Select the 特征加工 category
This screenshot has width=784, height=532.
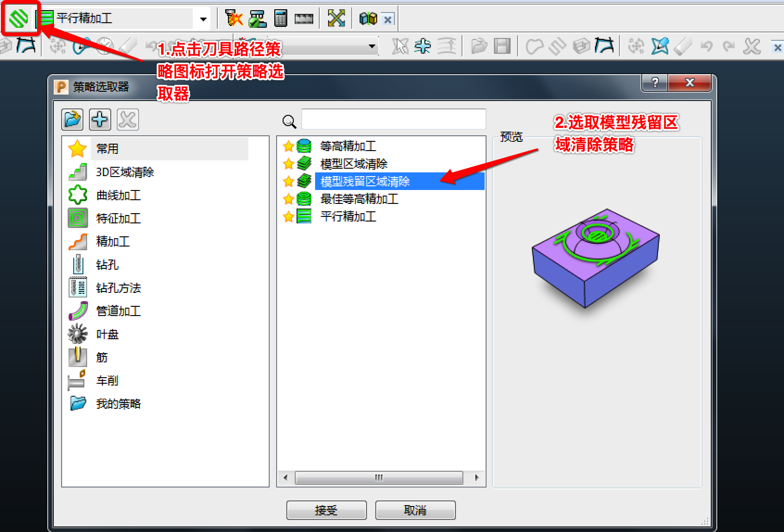pos(119,218)
